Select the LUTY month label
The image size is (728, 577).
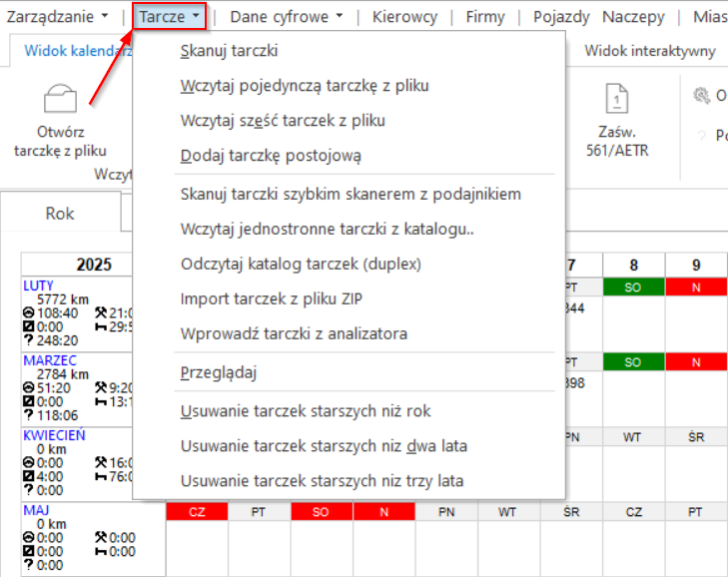pyautogui.click(x=38, y=286)
